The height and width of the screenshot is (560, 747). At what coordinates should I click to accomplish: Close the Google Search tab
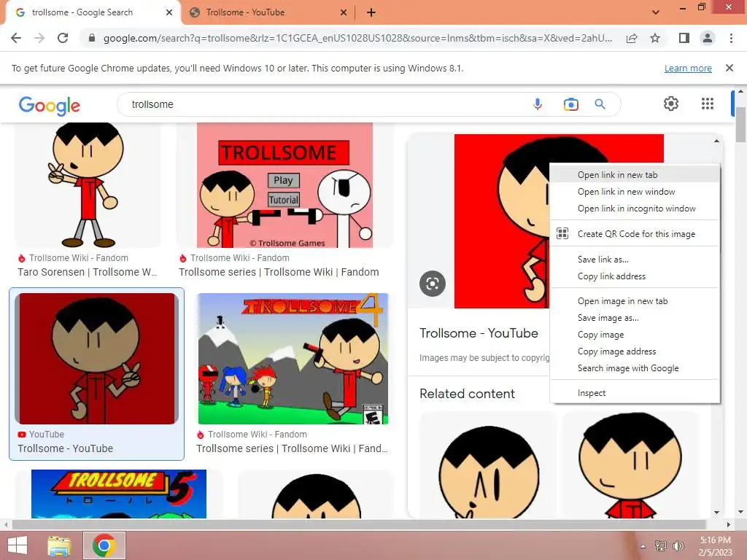[169, 12]
